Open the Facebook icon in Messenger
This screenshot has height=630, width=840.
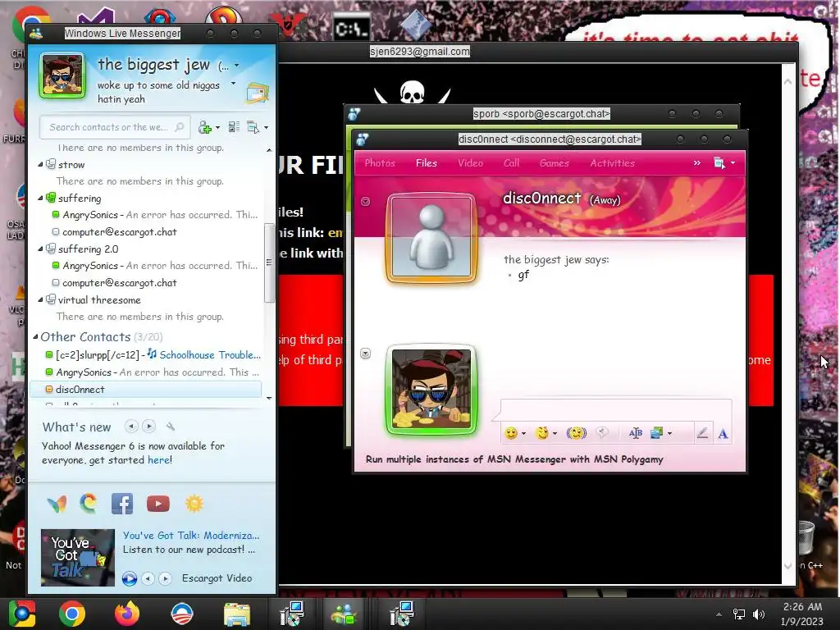click(122, 504)
